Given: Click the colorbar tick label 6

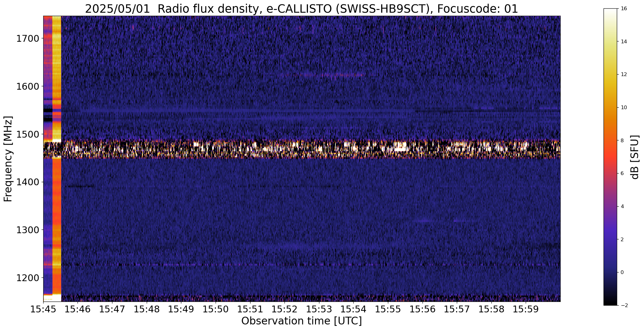Looking at the screenshot, I should (x=622, y=174).
